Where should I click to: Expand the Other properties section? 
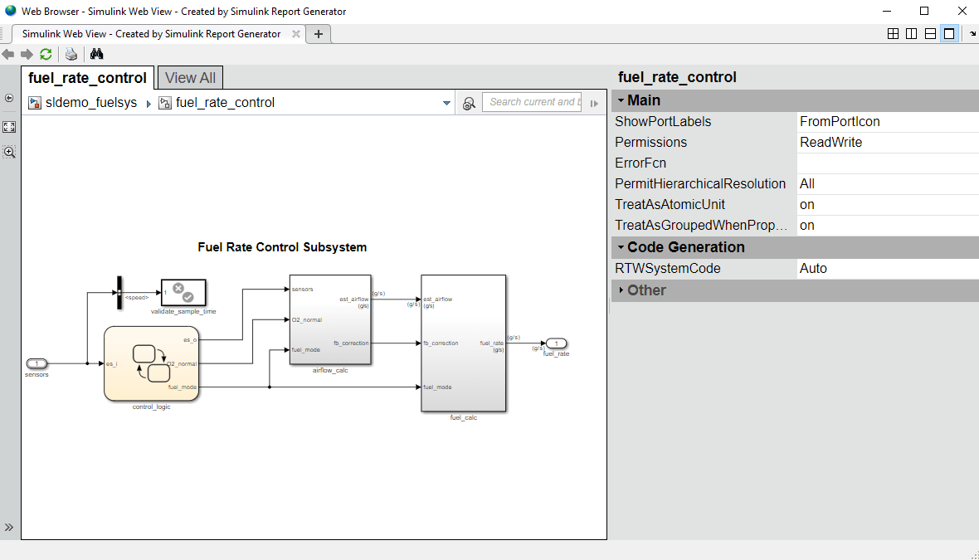(621, 290)
